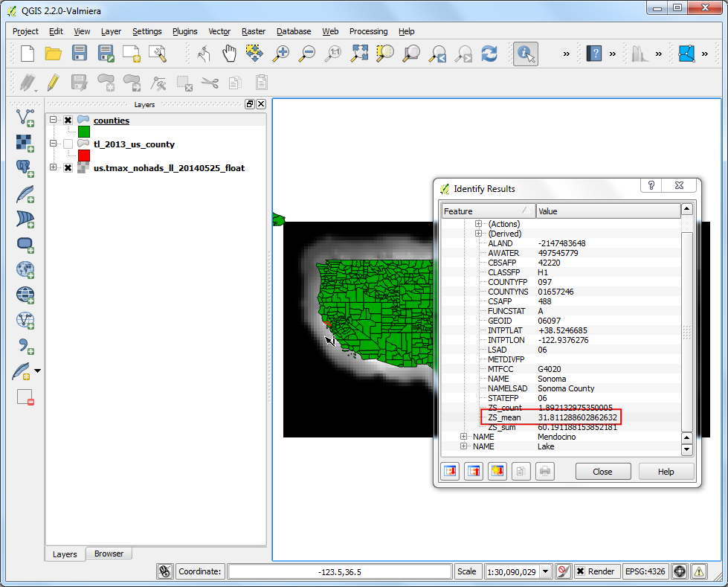The height and width of the screenshot is (587, 728).
Task: Click the Value column header
Action: [608, 211]
